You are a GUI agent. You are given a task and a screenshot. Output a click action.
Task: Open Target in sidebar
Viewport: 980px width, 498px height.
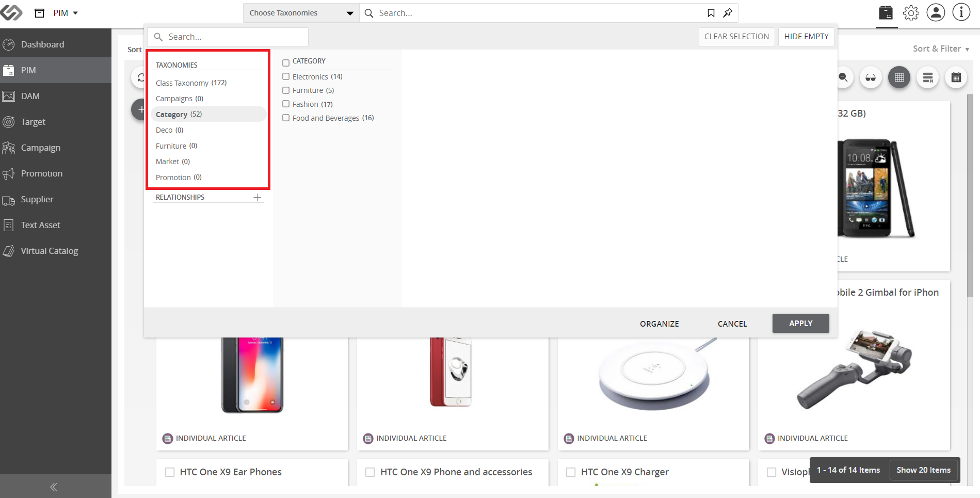coord(56,122)
